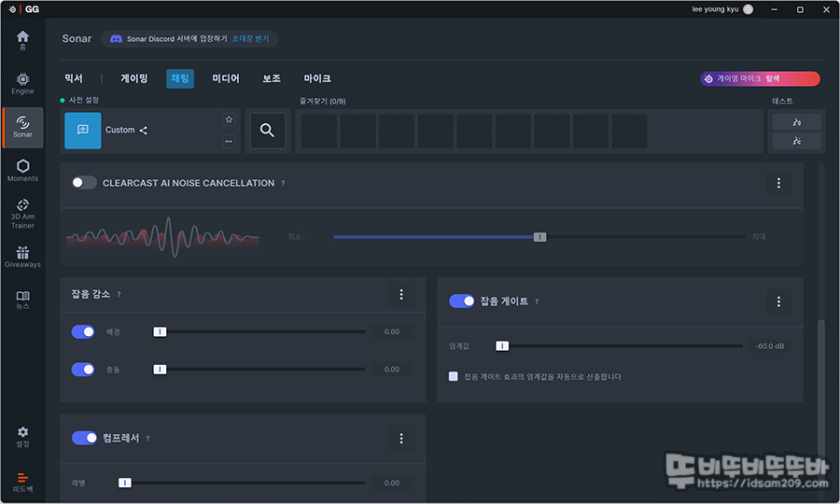This screenshot has height=504, width=840.
Task: Click the user profile avatar
Action: click(749, 9)
